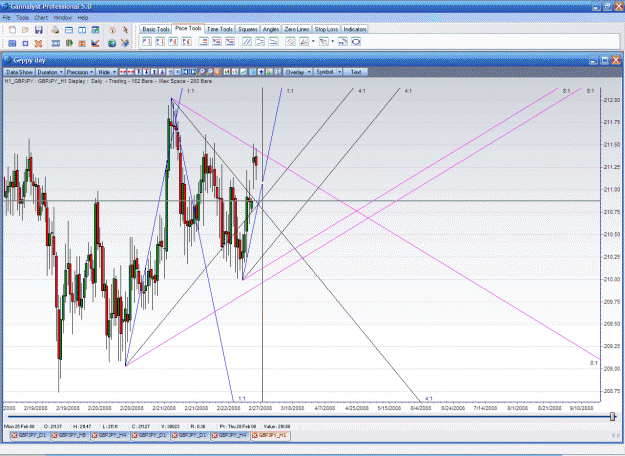Switch to the Stop Loss tab
The width and height of the screenshot is (625, 456).
pos(326,29)
